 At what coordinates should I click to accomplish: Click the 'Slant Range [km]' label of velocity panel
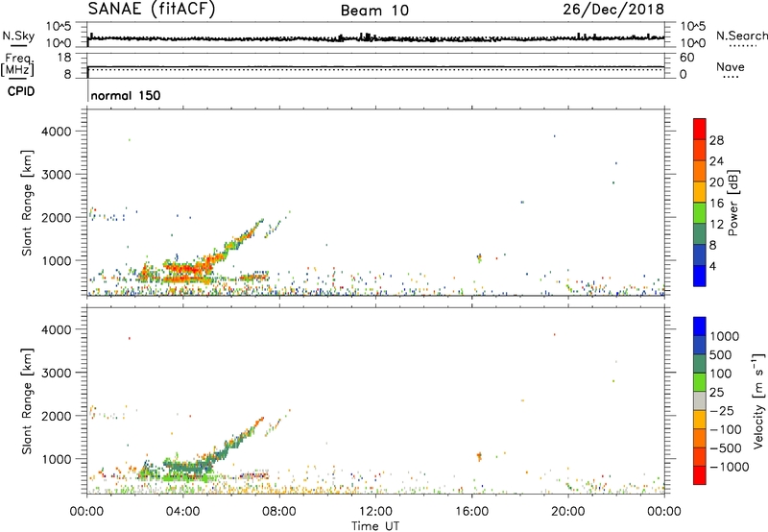(x=27, y=401)
